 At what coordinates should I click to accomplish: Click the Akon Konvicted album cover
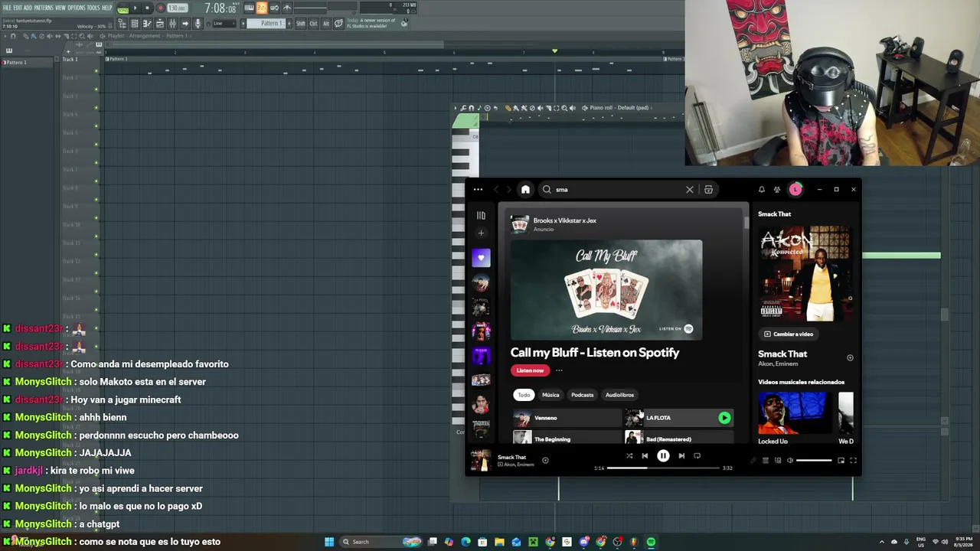click(x=805, y=272)
